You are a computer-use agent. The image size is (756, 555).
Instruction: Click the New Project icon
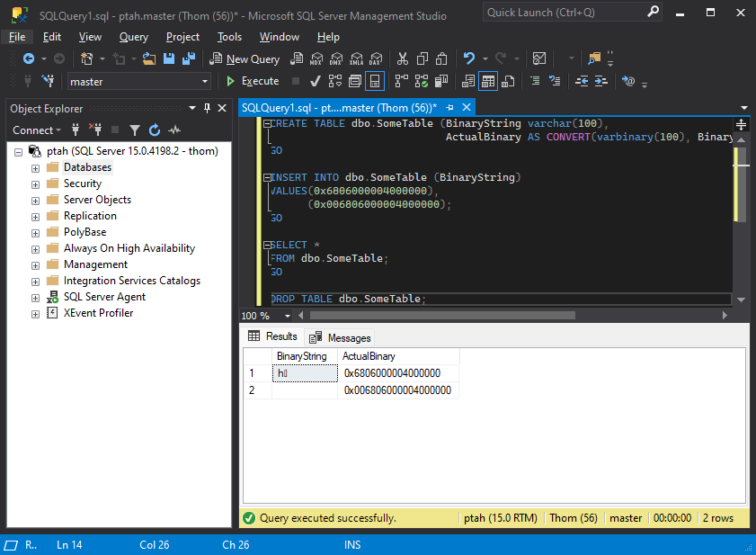click(x=87, y=58)
